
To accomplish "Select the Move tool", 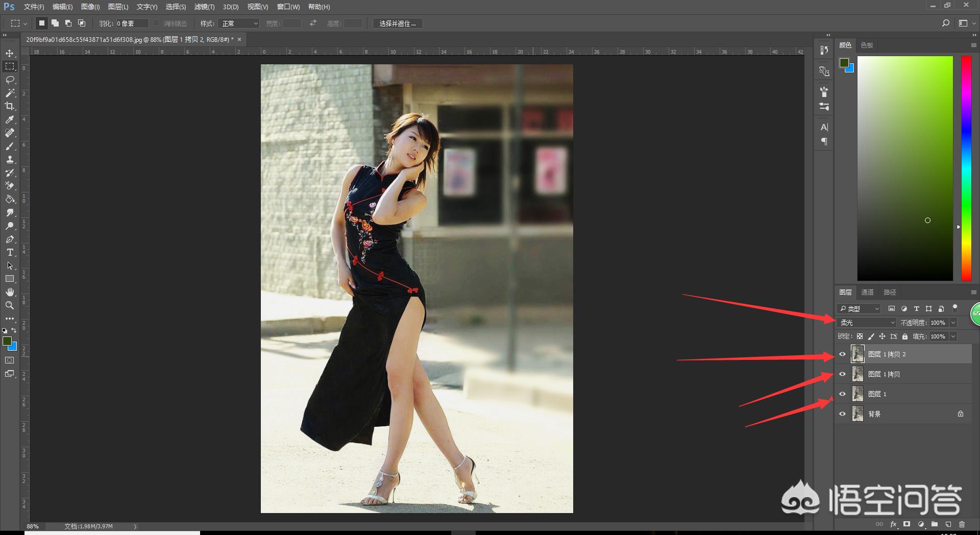I will [x=10, y=54].
